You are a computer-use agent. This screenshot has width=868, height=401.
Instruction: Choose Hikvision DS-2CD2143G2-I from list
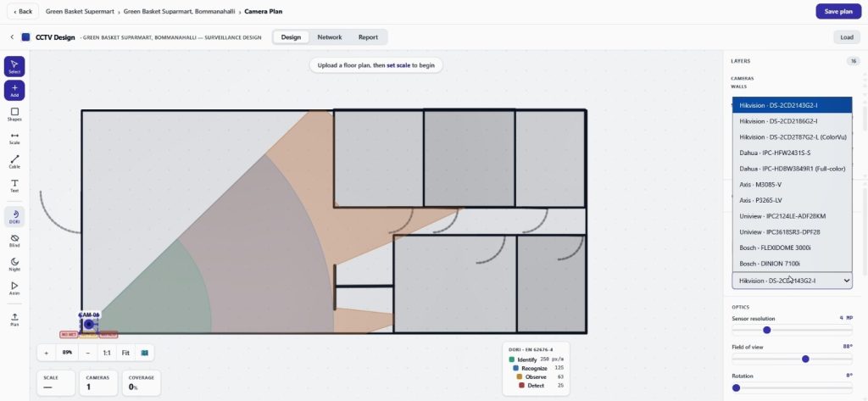[793, 105]
